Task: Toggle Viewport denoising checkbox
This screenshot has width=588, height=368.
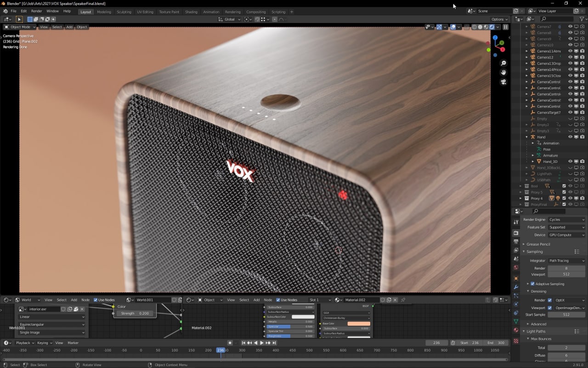Action: coord(550,308)
